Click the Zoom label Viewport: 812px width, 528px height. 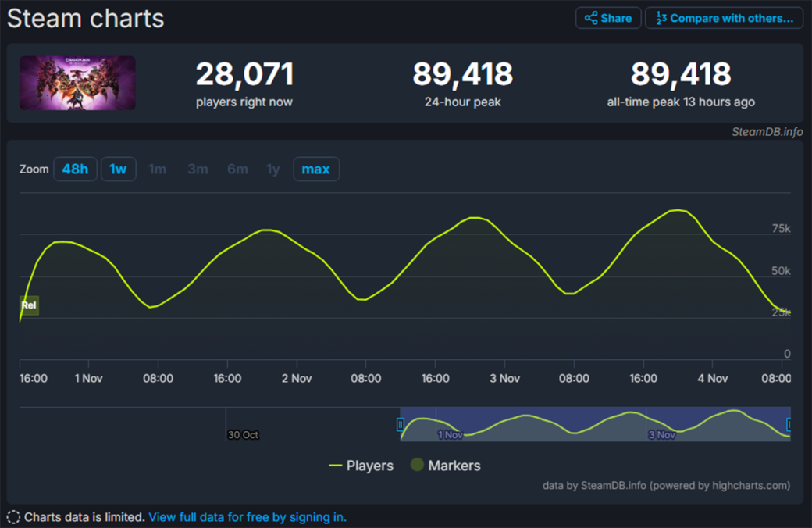coord(34,169)
